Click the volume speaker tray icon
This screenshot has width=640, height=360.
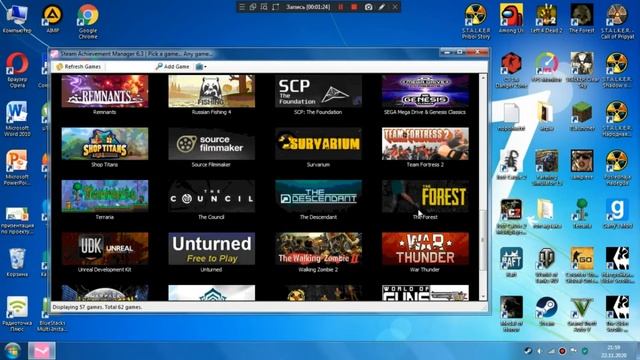tap(540, 351)
